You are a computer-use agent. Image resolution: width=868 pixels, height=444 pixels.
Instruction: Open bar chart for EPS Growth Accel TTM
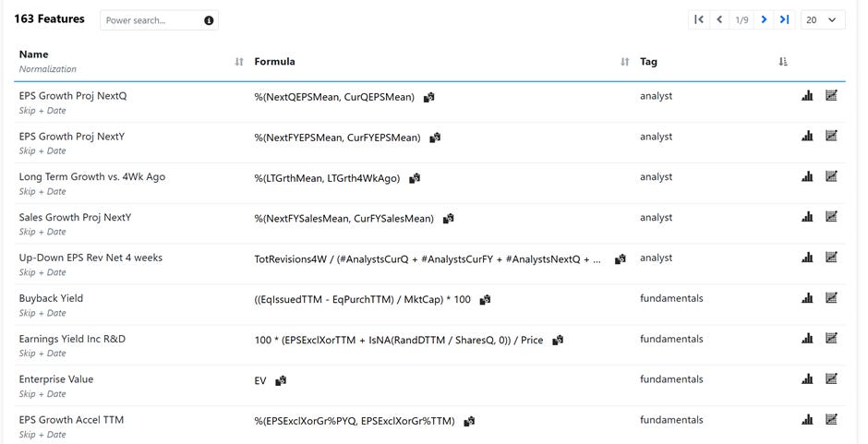807,420
